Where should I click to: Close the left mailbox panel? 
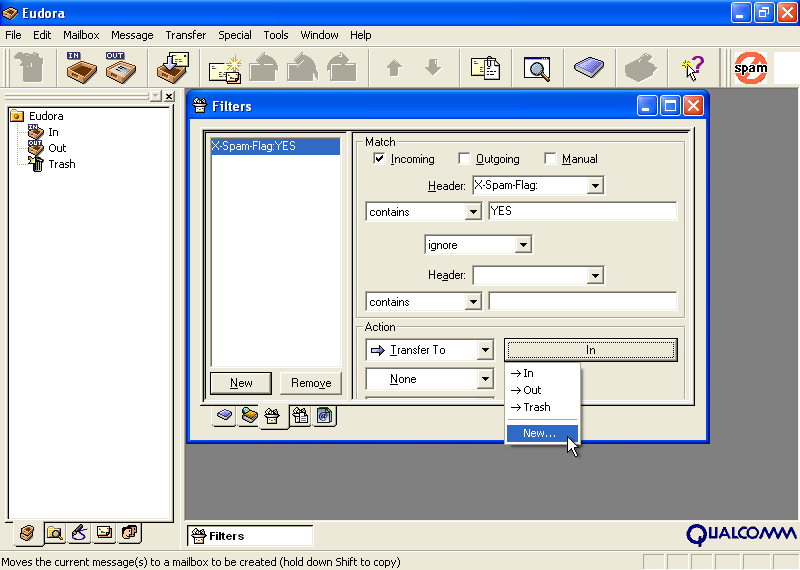(169, 96)
